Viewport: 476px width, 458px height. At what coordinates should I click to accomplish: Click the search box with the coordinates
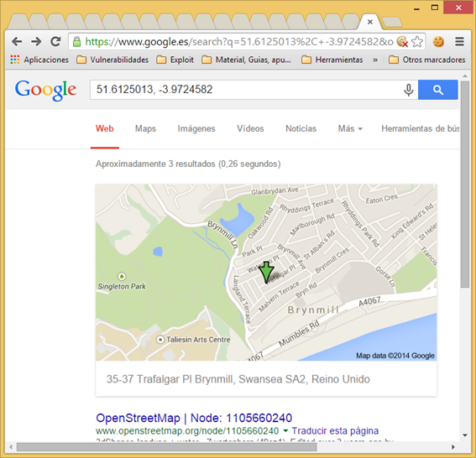tap(246, 90)
